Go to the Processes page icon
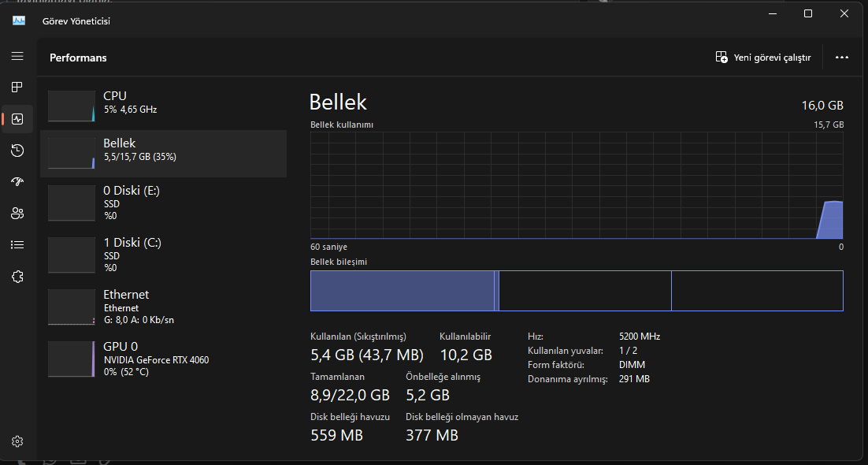The width and height of the screenshot is (868, 465). (x=17, y=87)
